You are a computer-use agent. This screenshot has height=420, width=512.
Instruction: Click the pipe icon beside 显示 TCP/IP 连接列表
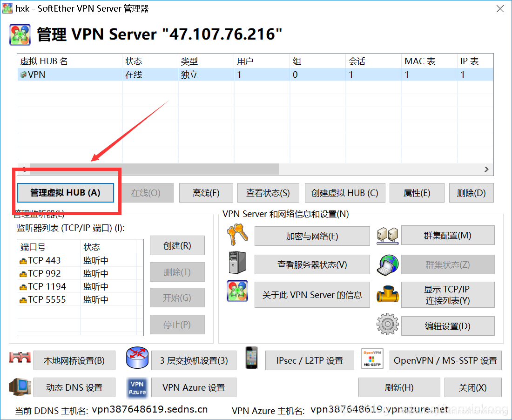(x=388, y=294)
